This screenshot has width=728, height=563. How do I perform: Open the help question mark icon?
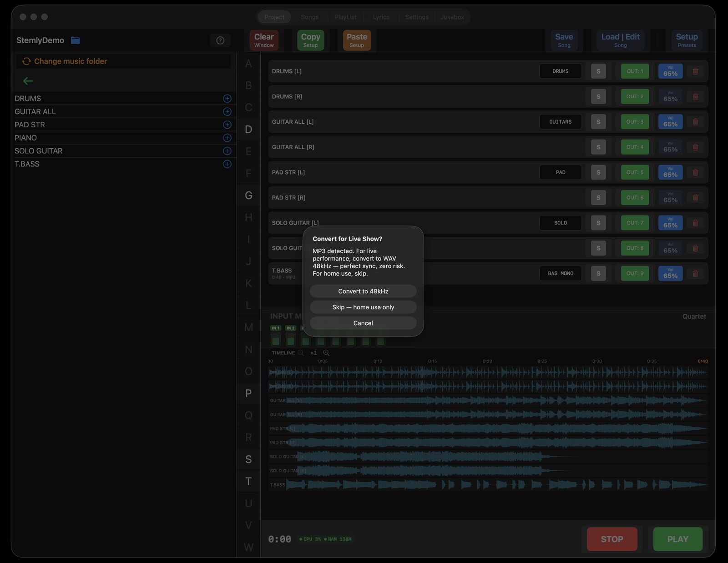[220, 40]
